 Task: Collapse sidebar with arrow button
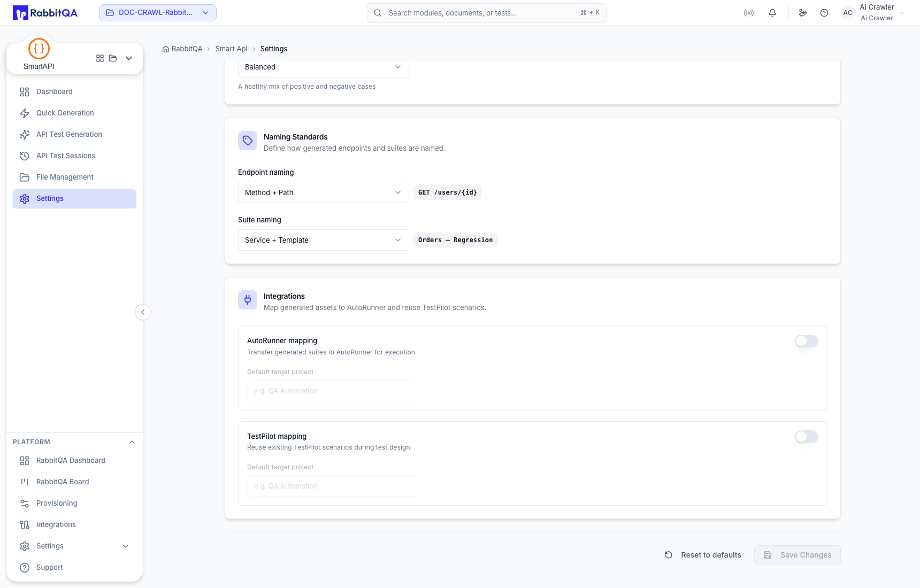coord(143,312)
